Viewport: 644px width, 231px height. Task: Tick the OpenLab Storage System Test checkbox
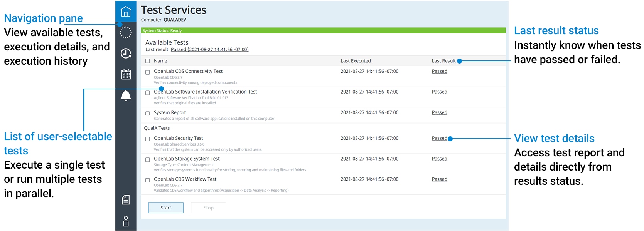pos(147,160)
